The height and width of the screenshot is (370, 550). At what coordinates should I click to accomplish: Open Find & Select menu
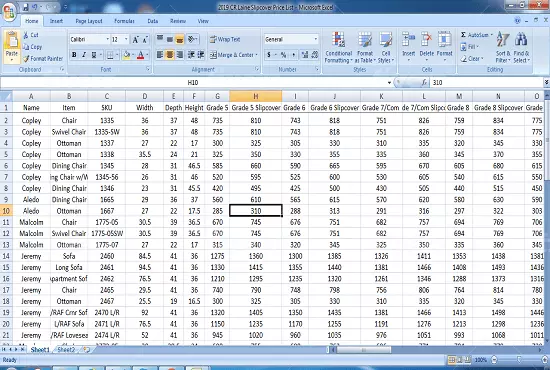tap(521, 47)
